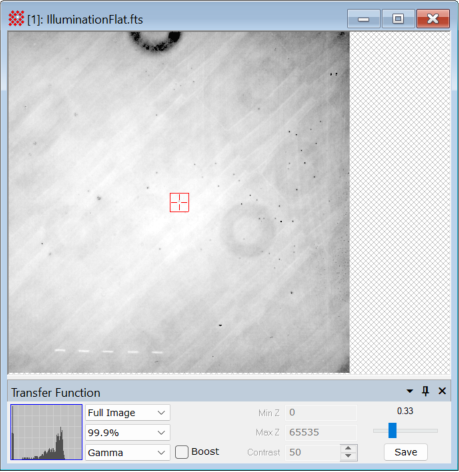The image size is (459, 472).
Task: Click the red crosshair cursor marker on image
Action: click(x=179, y=202)
